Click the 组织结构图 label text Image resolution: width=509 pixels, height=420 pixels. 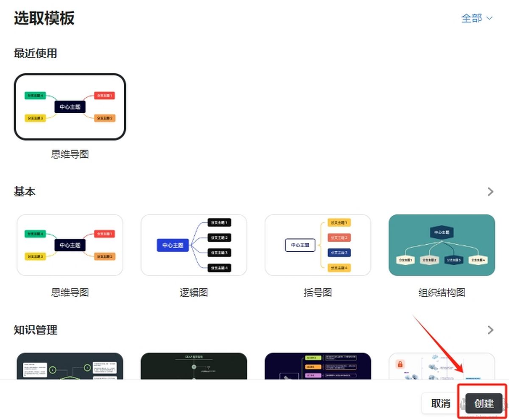pyautogui.click(x=442, y=292)
